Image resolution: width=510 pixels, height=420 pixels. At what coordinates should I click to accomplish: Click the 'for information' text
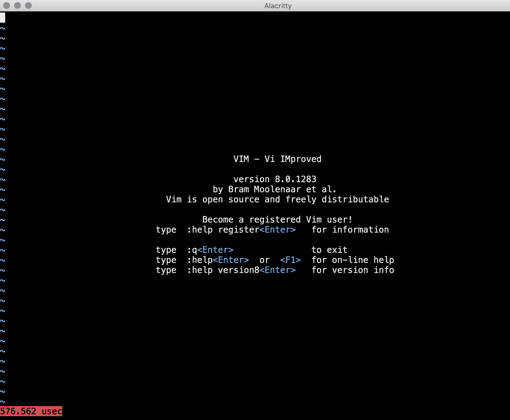click(x=350, y=230)
